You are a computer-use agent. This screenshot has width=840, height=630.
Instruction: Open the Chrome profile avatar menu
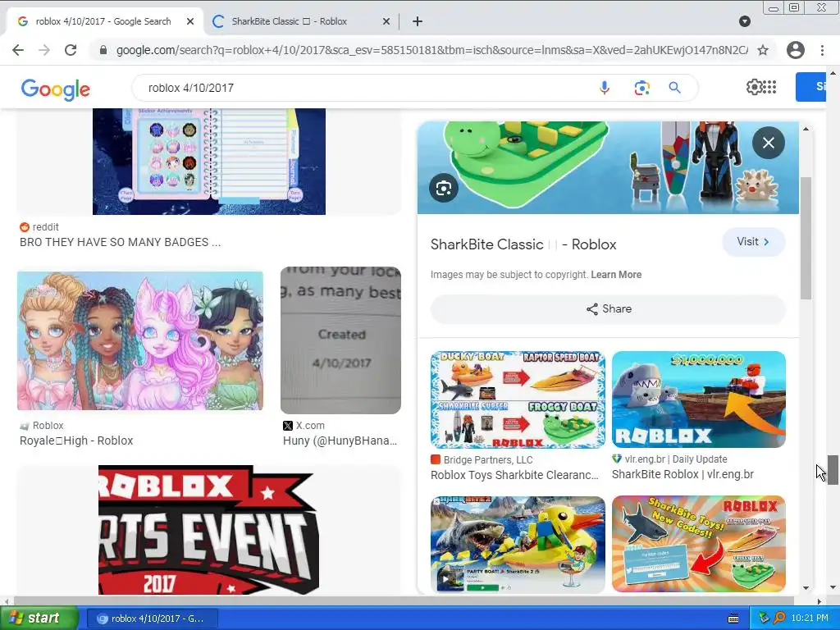click(796, 50)
